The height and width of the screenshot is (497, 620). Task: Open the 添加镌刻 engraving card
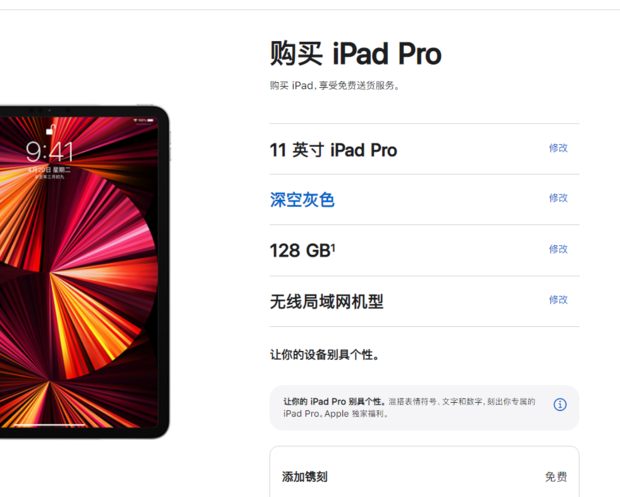click(424, 472)
